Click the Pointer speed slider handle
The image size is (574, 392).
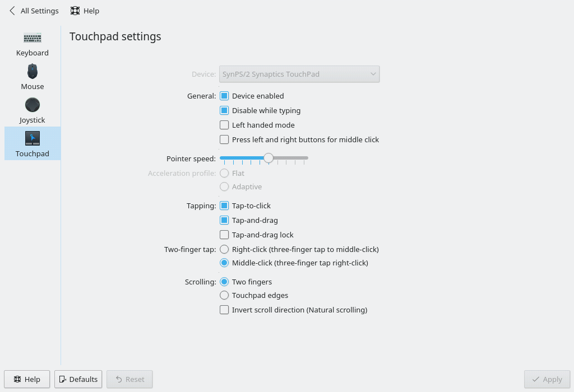(269, 158)
